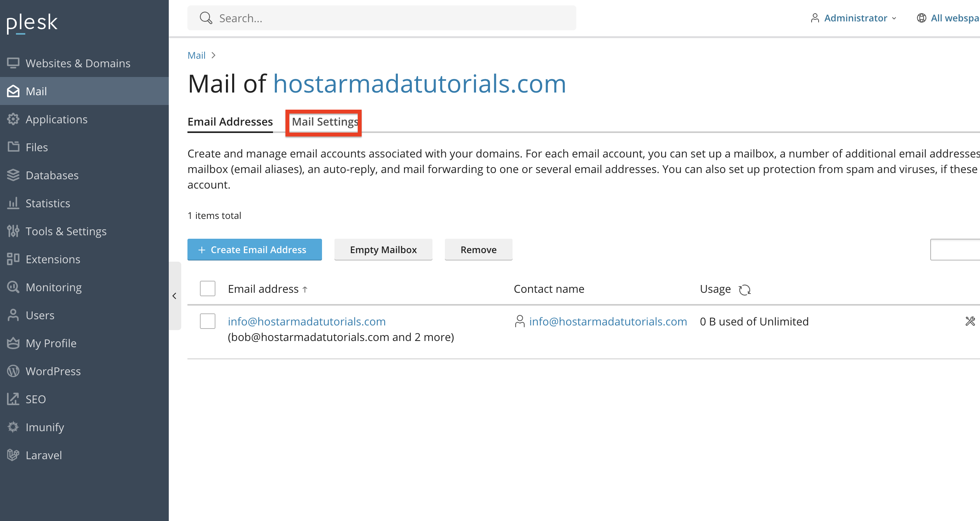Click the Websites & Domains monitor icon
Viewport: 980px width, 521px height.
pyautogui.click(x=13, y=63)
